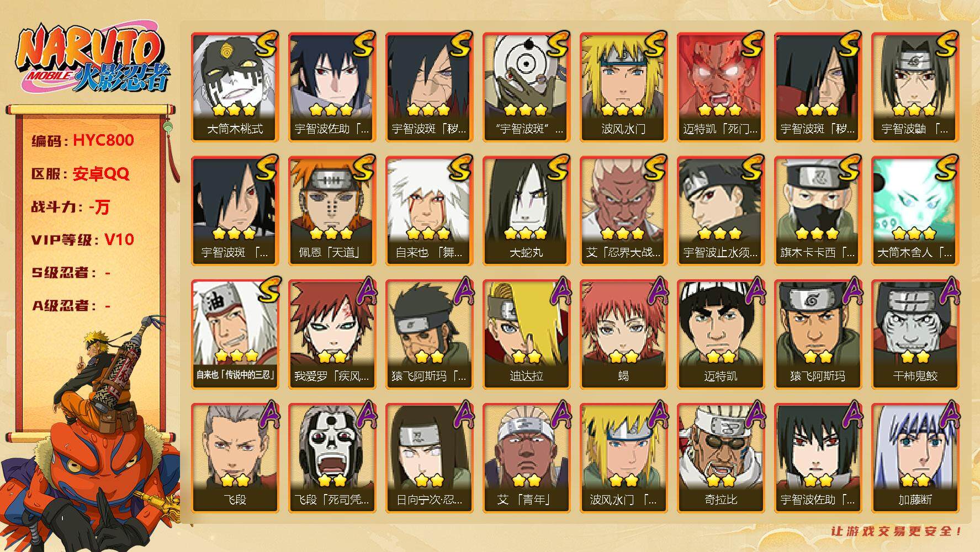The width and height of the screenshot is (980, 552).
Task: Click the 自来也「传说中的三忍」 card
Action: (x=235, y=335)
